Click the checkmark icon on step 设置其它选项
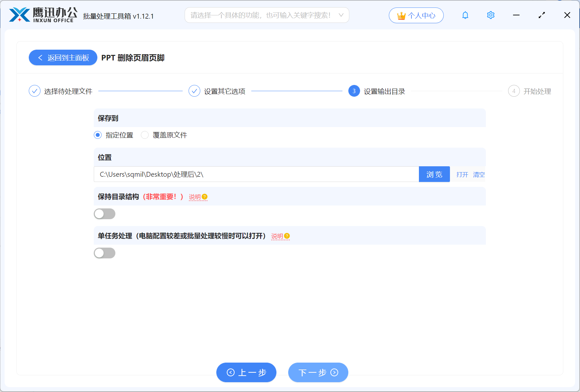This screenshot has width=580, height=392. pos(194,91)
